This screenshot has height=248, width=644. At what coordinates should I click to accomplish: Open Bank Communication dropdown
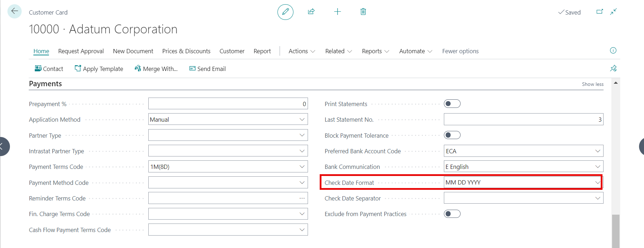(x=598, y=166)
